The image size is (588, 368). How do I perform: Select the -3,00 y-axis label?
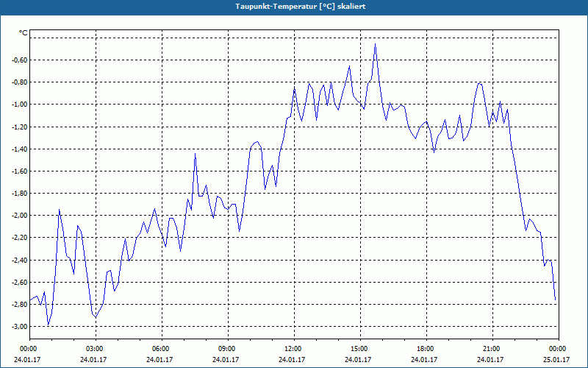pos(19,326)
